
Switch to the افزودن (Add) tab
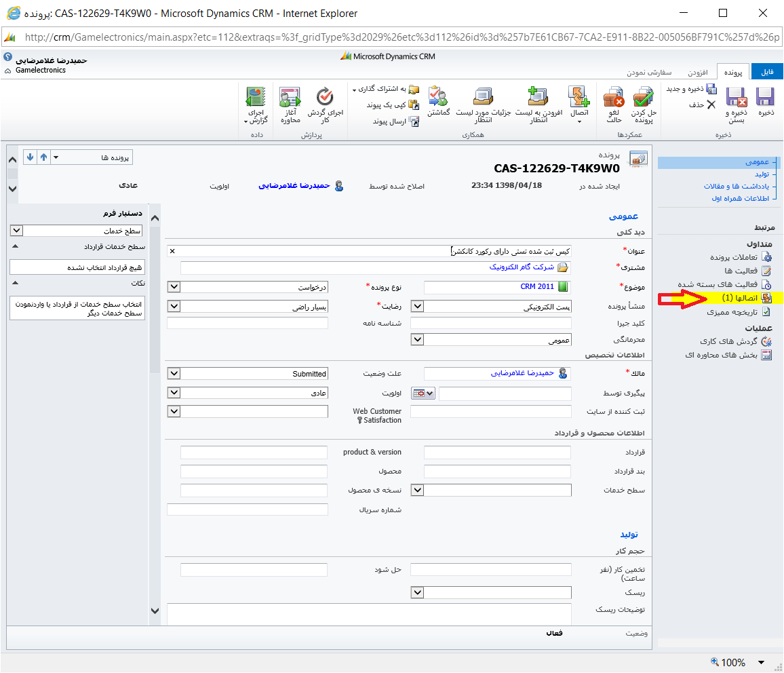pos(697,73)
